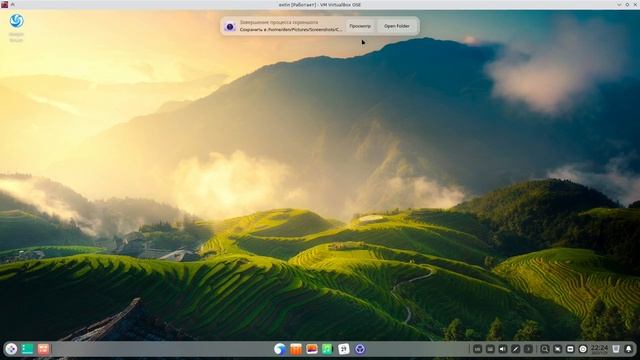Open the keyboard layout tray indicator
Image resolution: width=640 pixels, height=360 pixels.
tap(477, 349)
